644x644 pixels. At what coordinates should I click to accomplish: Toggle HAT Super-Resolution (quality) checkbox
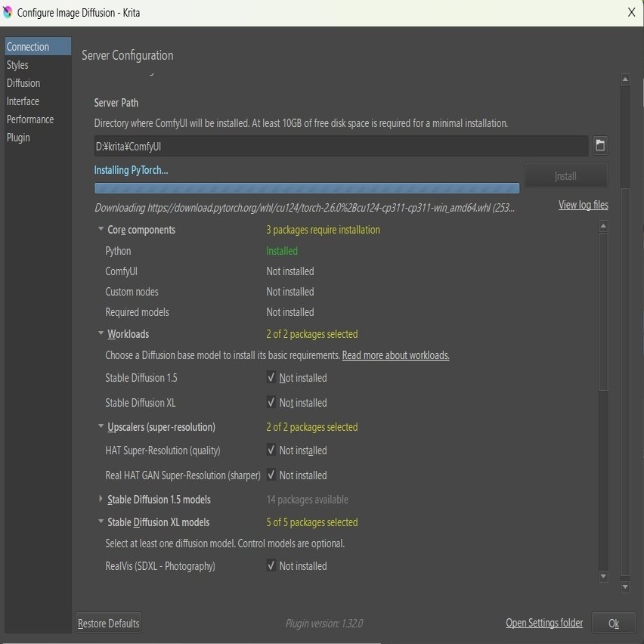(x=271, y=450)
